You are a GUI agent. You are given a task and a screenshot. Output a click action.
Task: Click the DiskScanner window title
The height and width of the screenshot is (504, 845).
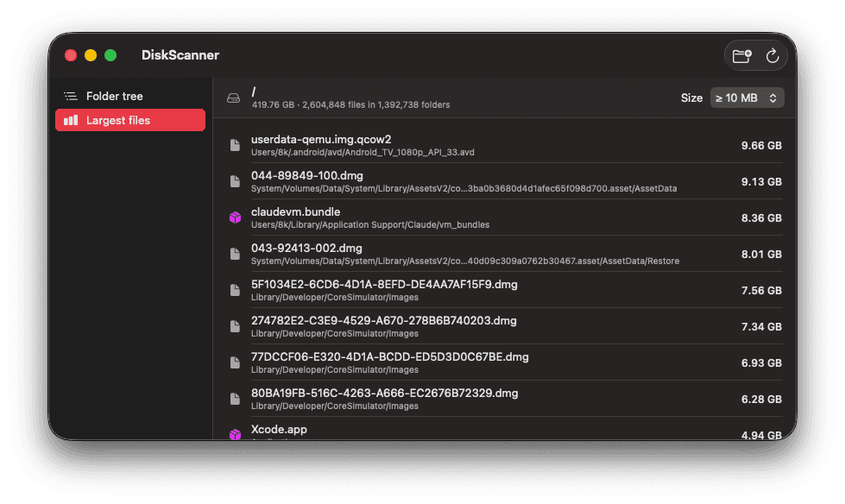[x=180, y=55]
